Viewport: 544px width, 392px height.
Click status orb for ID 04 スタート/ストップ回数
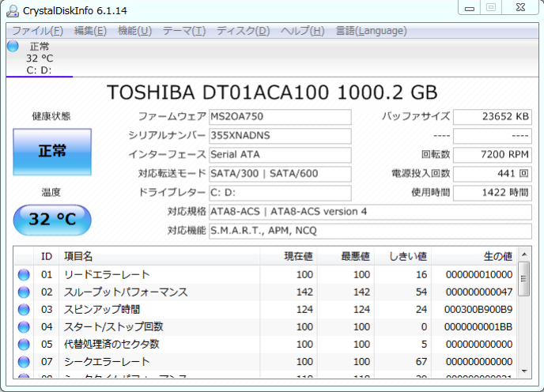tap(24, 326)
